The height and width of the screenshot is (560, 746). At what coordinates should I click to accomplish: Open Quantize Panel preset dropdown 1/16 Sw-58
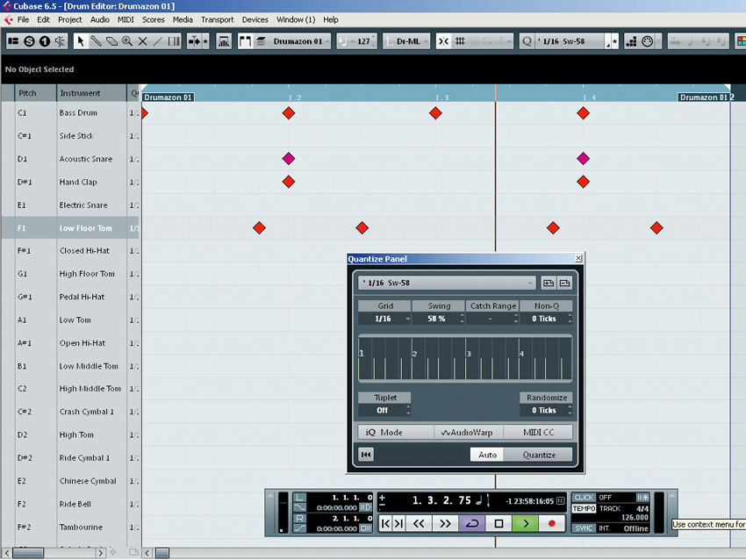point(447,284)
